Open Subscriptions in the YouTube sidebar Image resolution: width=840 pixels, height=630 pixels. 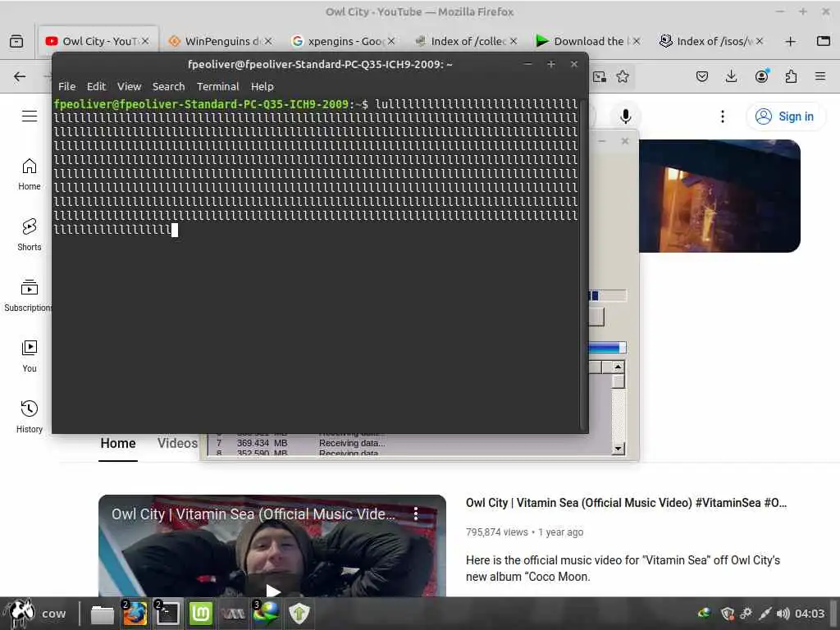pos(30,295)
